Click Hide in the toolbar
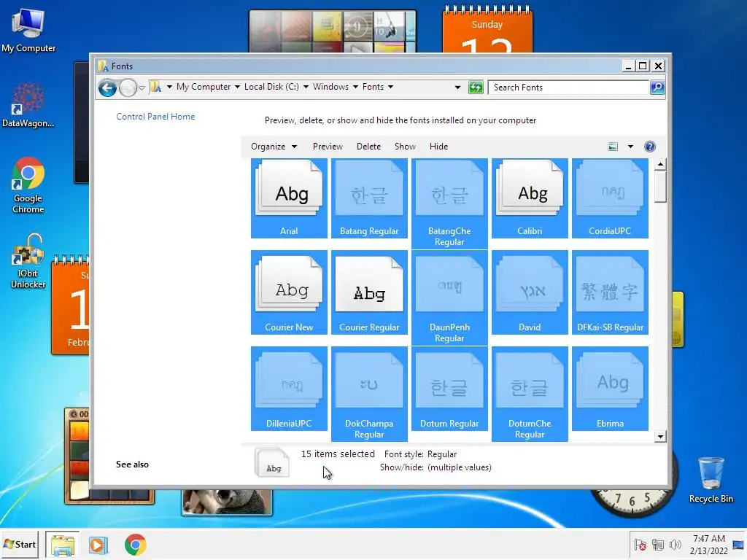The width and height of the screenshot is (747, 560). point(438,147)
